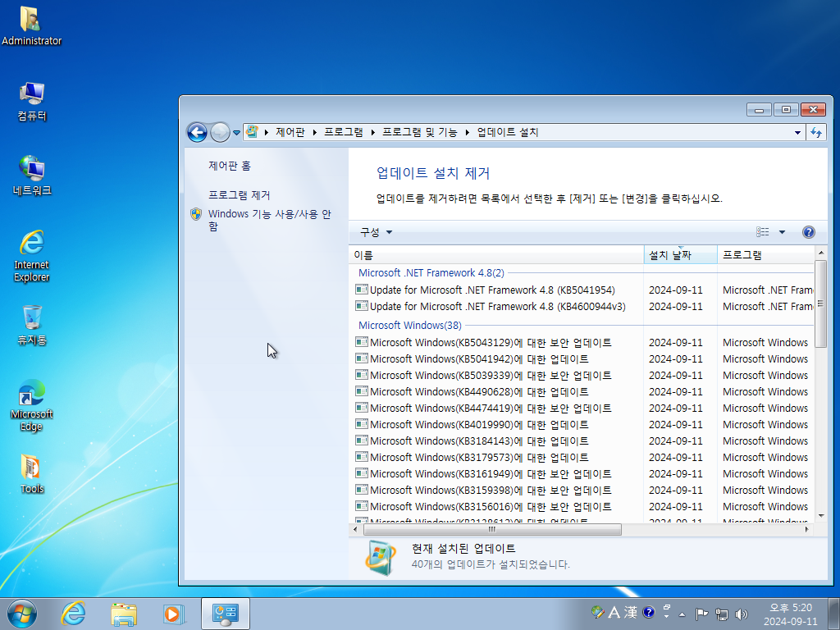Collapse Microsoft .NET Framework 4.8(2) group
This screenshot has width=840, height=630.
pyautogui.click(x=431, y=272)
